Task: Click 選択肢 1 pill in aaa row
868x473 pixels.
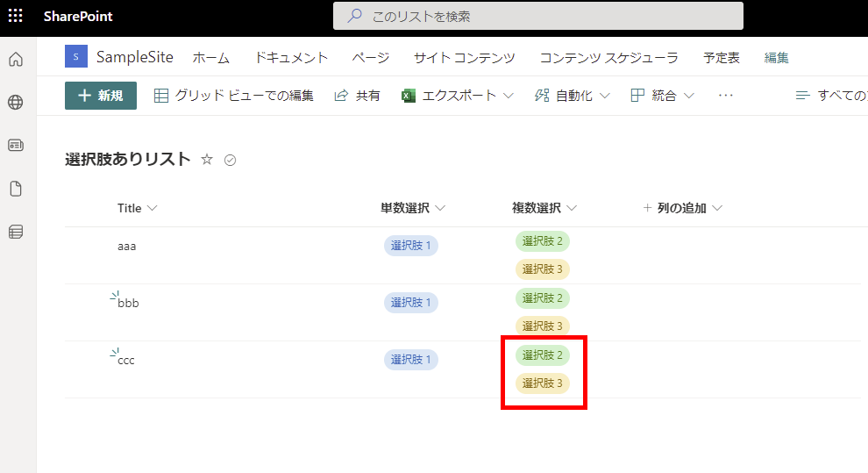Action: [410, 246]
